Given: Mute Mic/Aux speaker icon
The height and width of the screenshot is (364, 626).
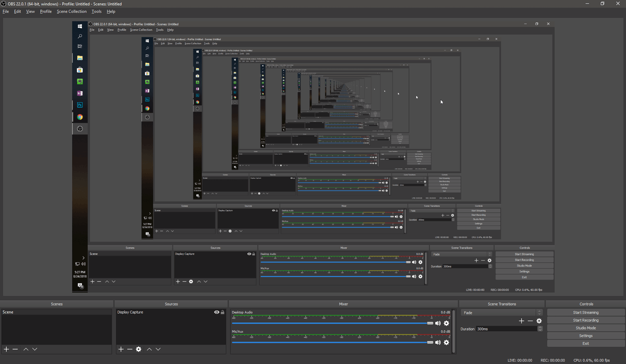Looking at the screenshot, I should [438, 342].
